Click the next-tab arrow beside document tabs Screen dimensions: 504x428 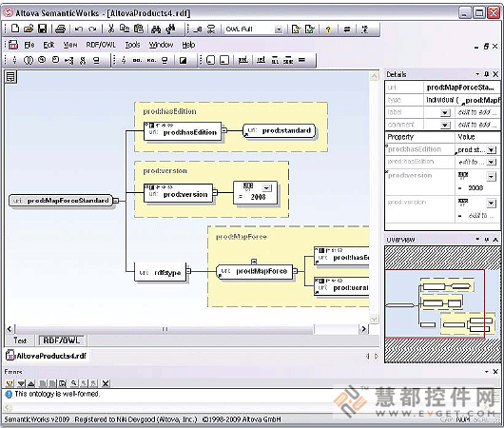pyautogui.click(x=377, y=356)
